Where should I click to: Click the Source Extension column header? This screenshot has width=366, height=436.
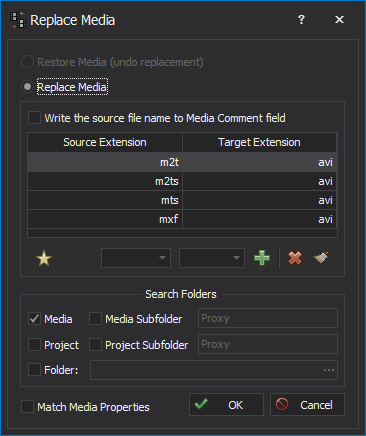[x=105, y=142]
